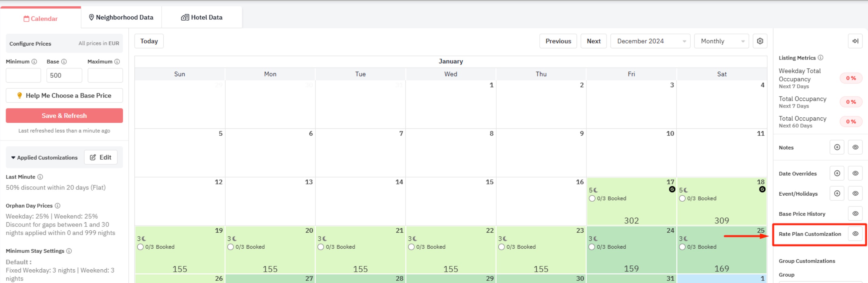Add a new Note plus icon
Viewport: 868px width, 283px height.
pos(837,147)
